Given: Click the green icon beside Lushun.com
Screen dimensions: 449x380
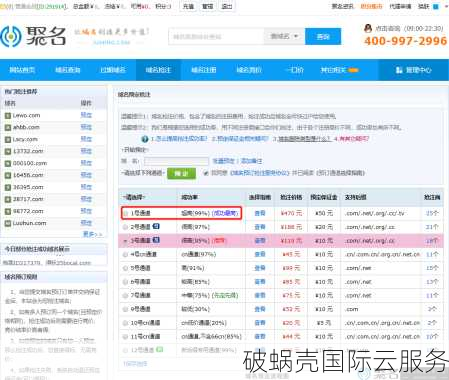Looking at the screenshot, I should point(8,224).
